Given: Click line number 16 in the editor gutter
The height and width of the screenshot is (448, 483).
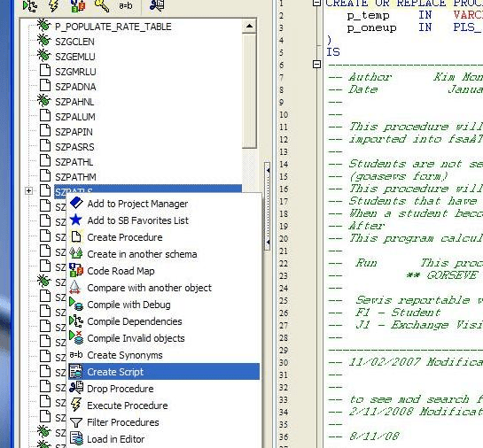Looking at the screenshot, I should coord(284,189).
